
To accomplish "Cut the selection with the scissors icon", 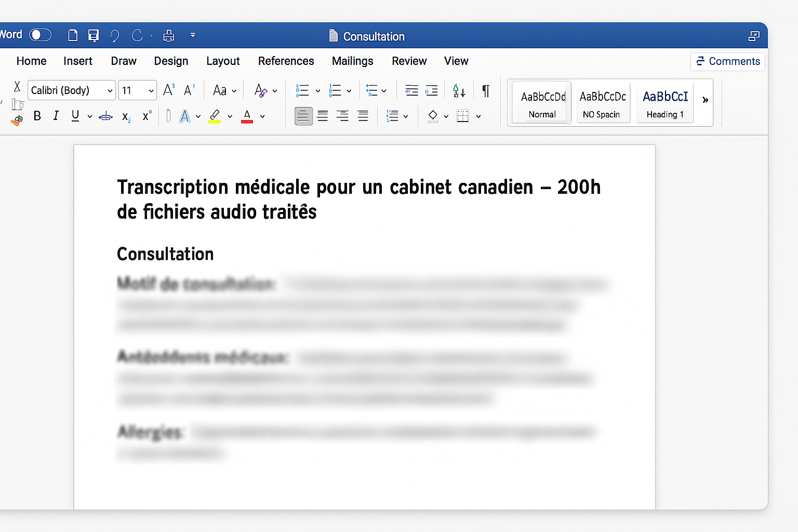I will [17, 86].
